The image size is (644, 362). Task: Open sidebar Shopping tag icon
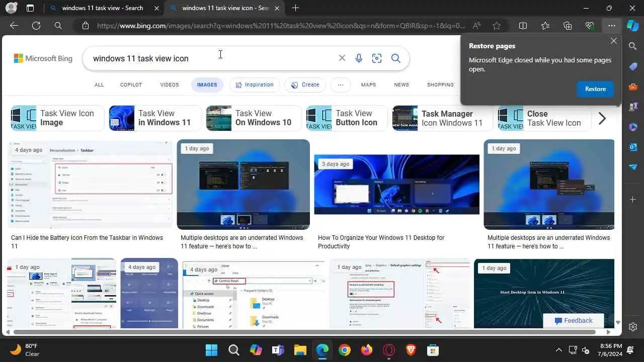click(633, 66)
